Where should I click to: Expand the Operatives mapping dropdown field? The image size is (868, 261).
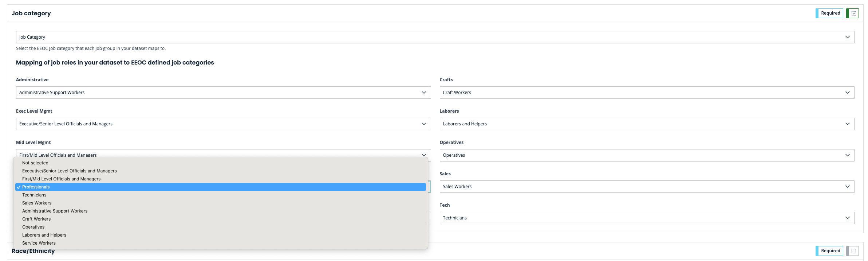(x=647, y=155)
